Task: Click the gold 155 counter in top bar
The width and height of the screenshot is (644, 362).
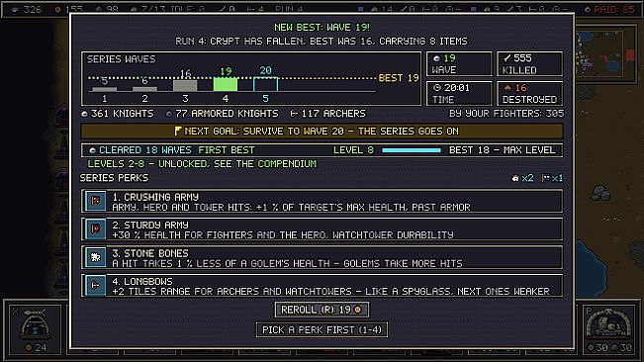Action: click(69, 9)
